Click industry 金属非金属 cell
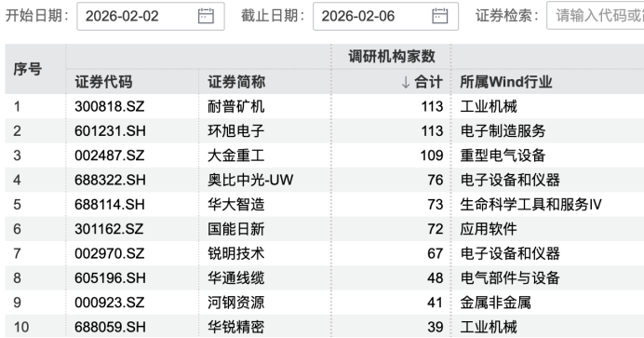The image size is (644, 338). [x=495, y=303]
